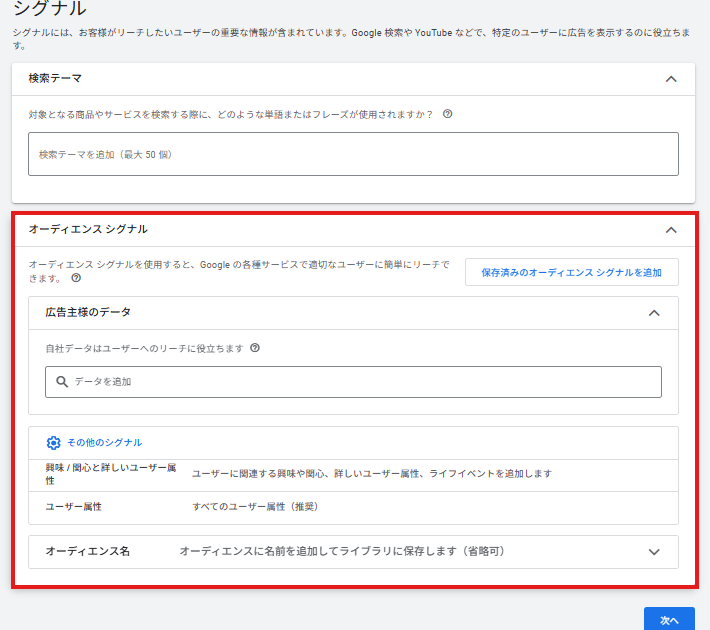This screenshot has width=710, height=630.
Task: Focus 検索テーマを追加 input box
Action: point(353,154)
